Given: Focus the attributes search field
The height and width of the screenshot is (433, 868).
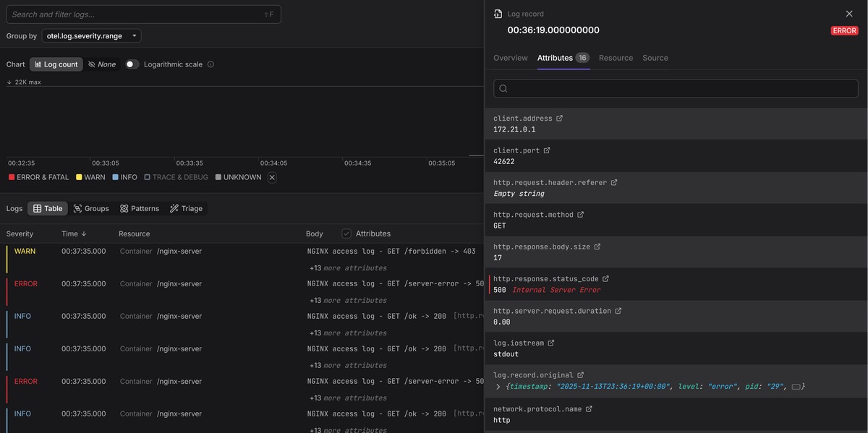Looking at the screenshot, I should 676,89.
